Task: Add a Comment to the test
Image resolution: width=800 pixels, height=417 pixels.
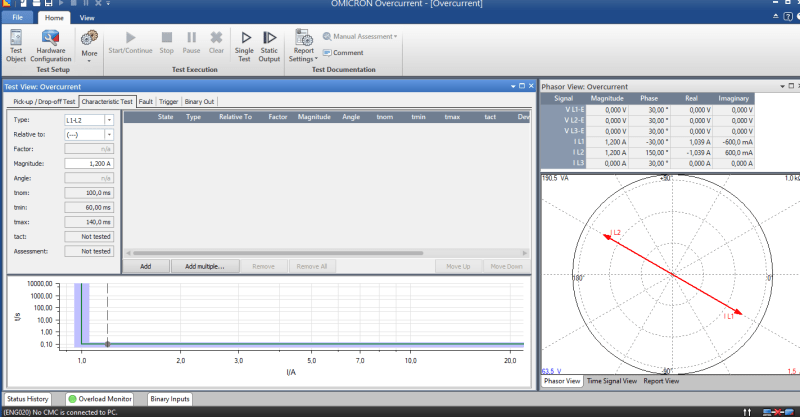Action: 343,53
